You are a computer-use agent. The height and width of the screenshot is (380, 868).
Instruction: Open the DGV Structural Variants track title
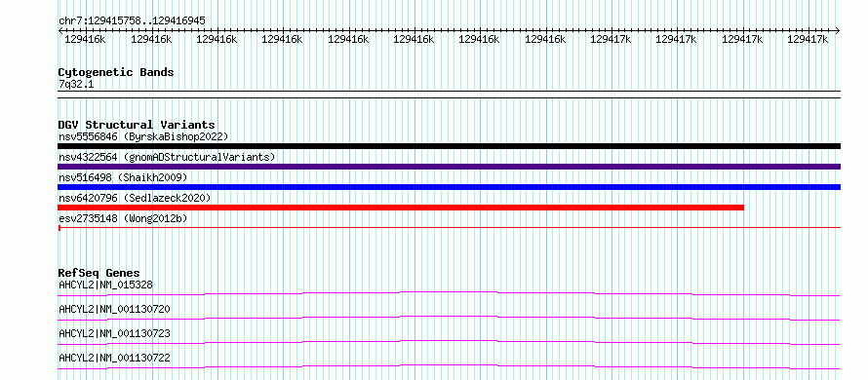[137, 125]
